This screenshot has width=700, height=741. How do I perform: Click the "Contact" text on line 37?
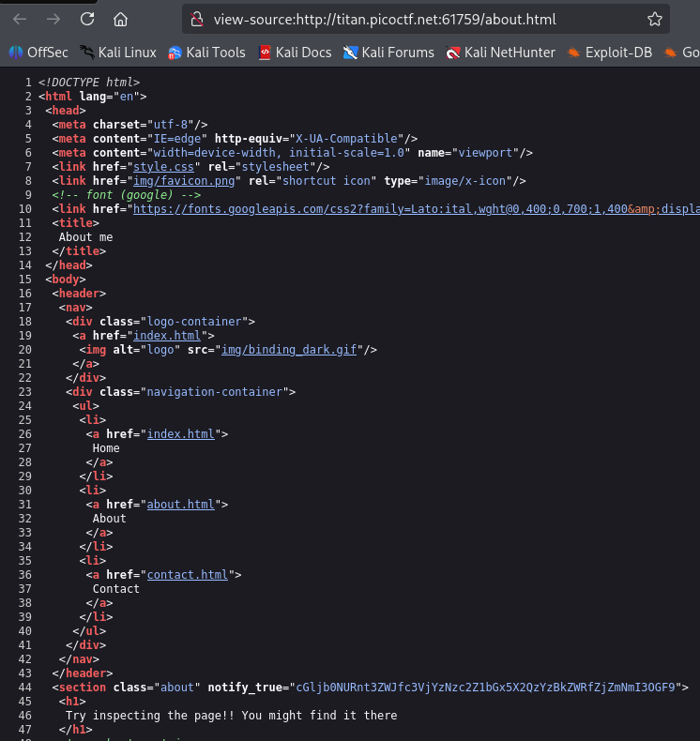pyautogui.click(x=116, y=589)
